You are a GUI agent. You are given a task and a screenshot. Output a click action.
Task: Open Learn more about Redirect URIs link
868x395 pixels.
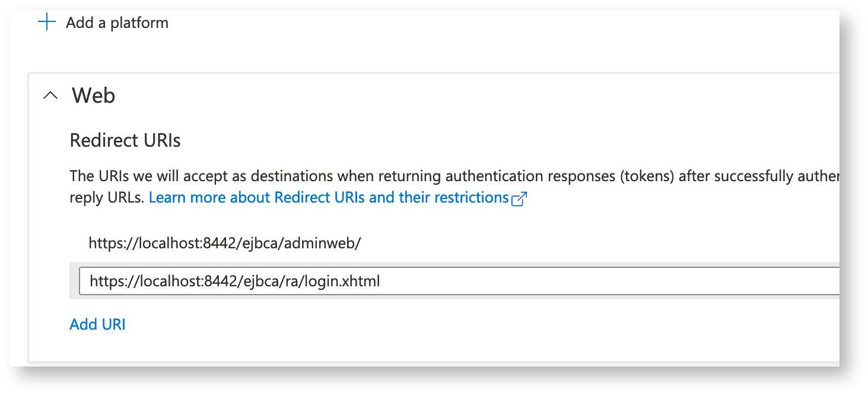click(328, 198)
